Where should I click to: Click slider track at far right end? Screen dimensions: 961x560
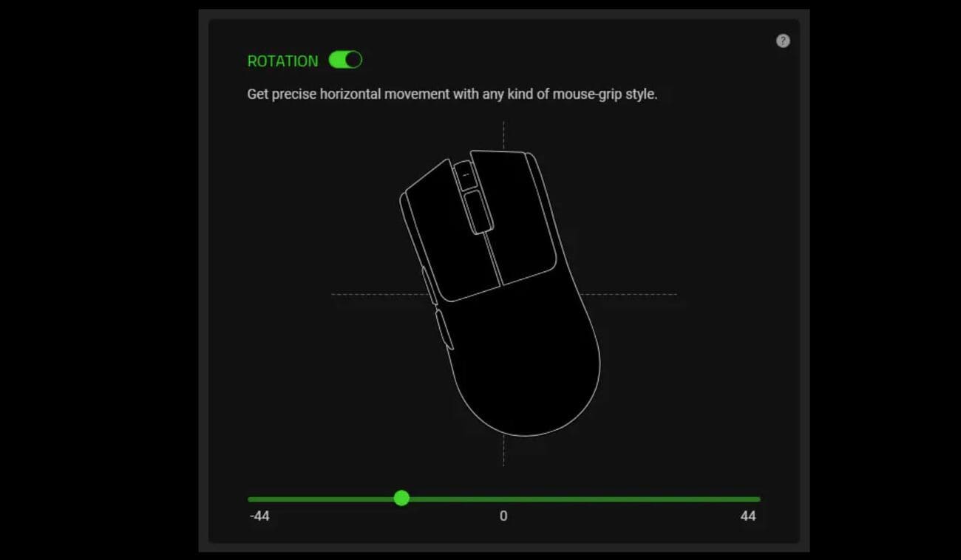tap(757, 499)
